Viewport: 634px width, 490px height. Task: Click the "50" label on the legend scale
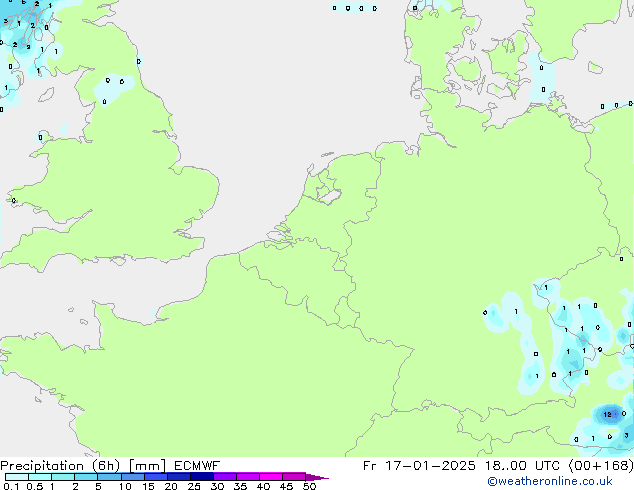(309, 486)
